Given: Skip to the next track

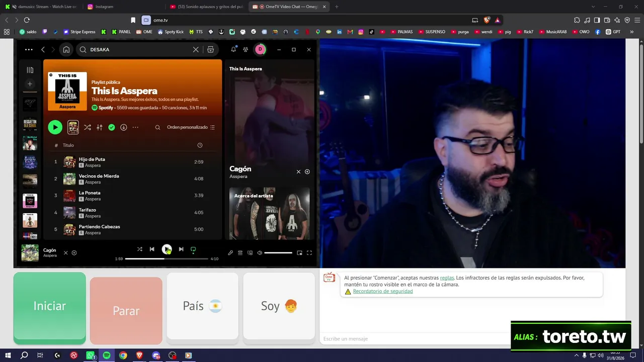Looking at the screenshot, I should coord(181,249).
